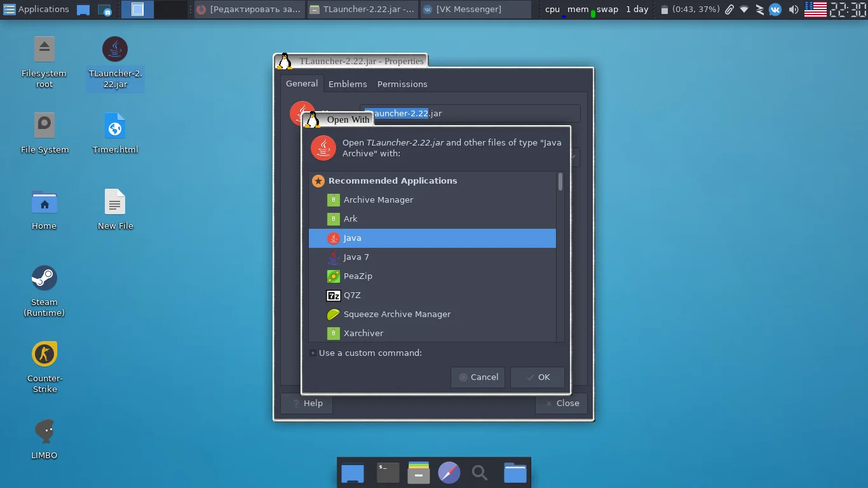Click the Xarchiver app icon
Image resolution: width=868 pixels, height=488 pixels.
334,333
